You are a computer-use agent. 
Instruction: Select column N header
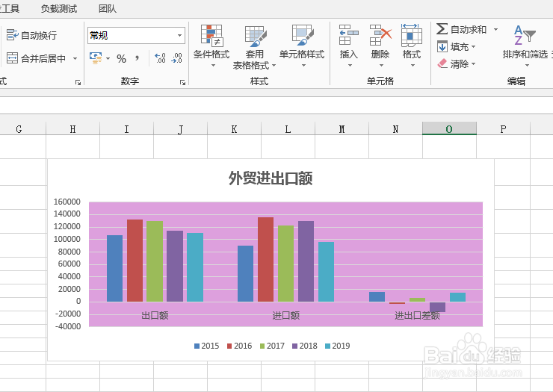396,129
